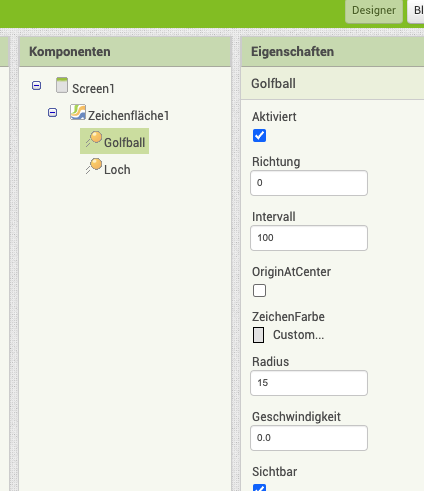This screenshot has height=491, width=424.
Task: Click the Richtung input field
Action: pos(309,183)
